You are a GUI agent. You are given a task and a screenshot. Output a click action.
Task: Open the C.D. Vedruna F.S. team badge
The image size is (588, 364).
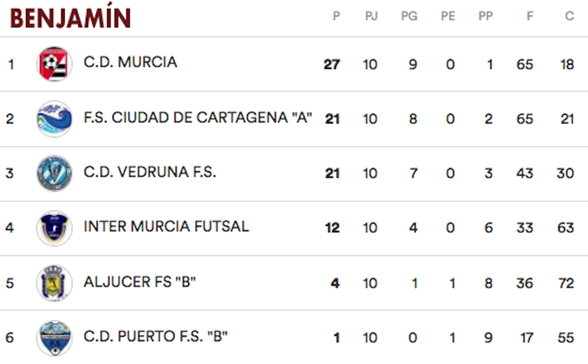[54, 173]
